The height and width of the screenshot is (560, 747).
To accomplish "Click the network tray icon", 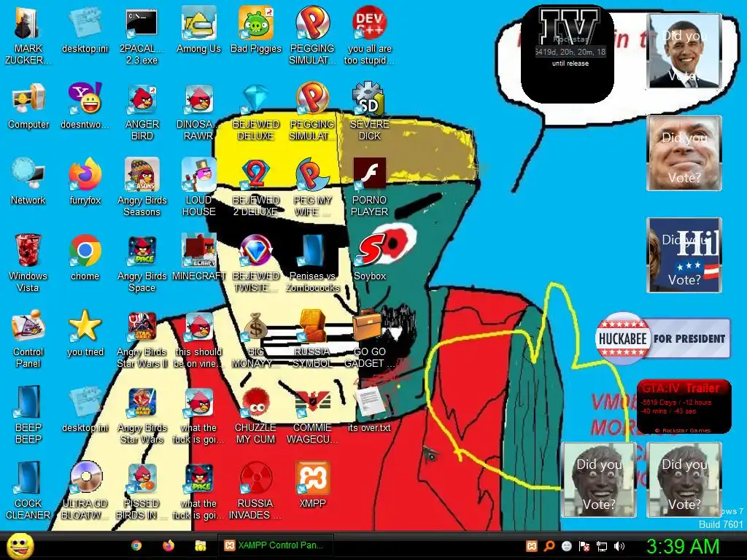I will pos(602,545).
